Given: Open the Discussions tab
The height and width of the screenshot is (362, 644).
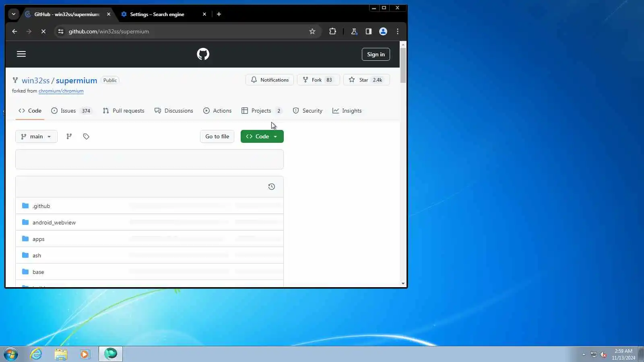Looking at the screenshot, I should [174, 111].
